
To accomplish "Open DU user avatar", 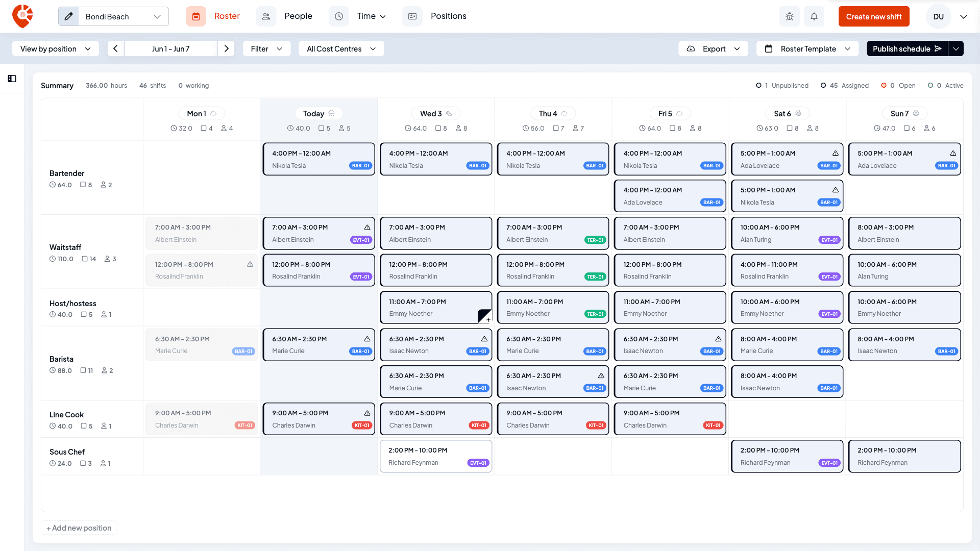I will point(938,16).
